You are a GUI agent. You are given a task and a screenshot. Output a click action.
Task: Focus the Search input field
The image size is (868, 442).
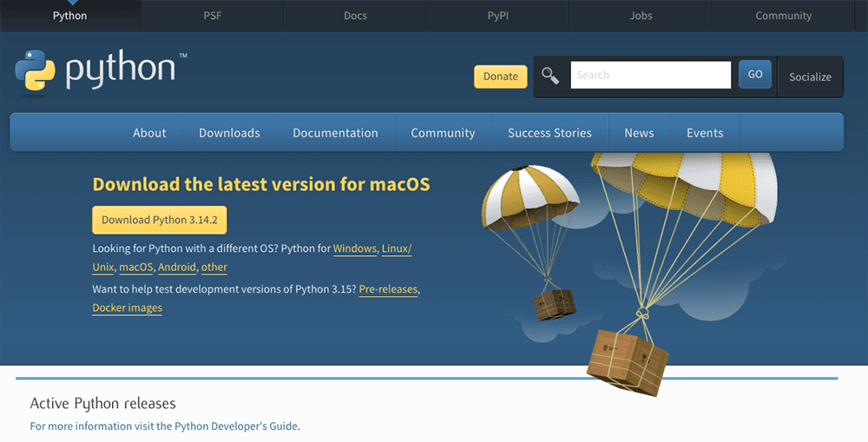650,76
